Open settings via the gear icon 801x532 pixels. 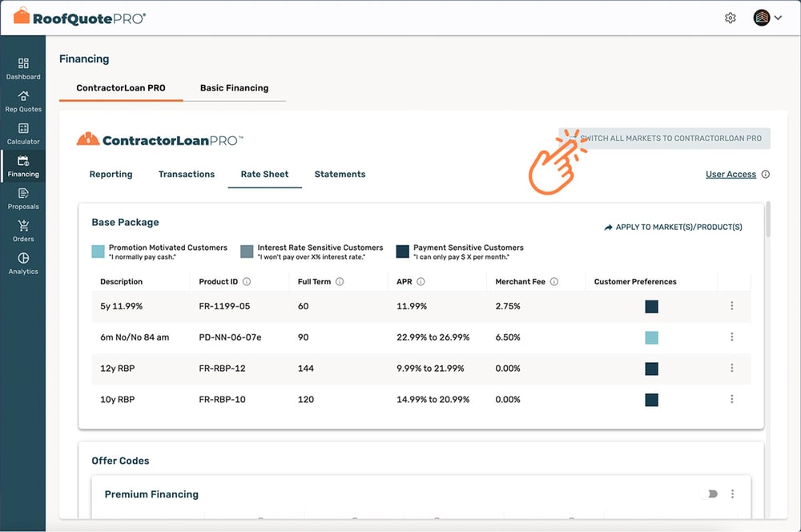tap(731, 18)
